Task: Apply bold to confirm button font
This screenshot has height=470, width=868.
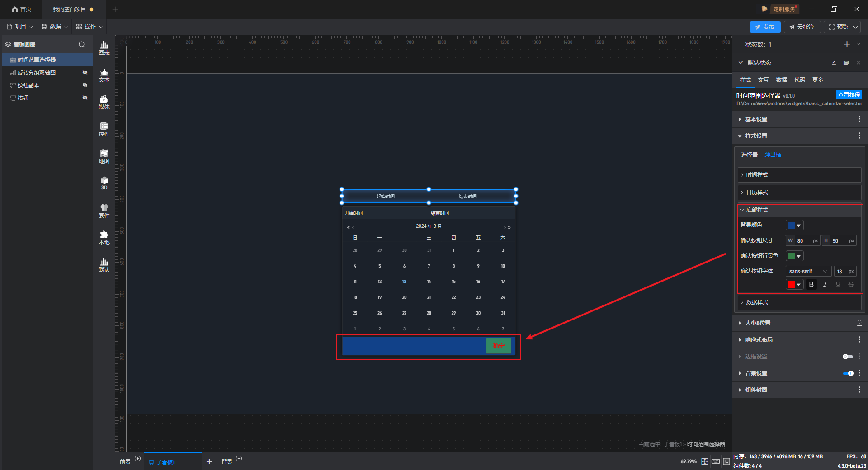Action: point(811,284)
